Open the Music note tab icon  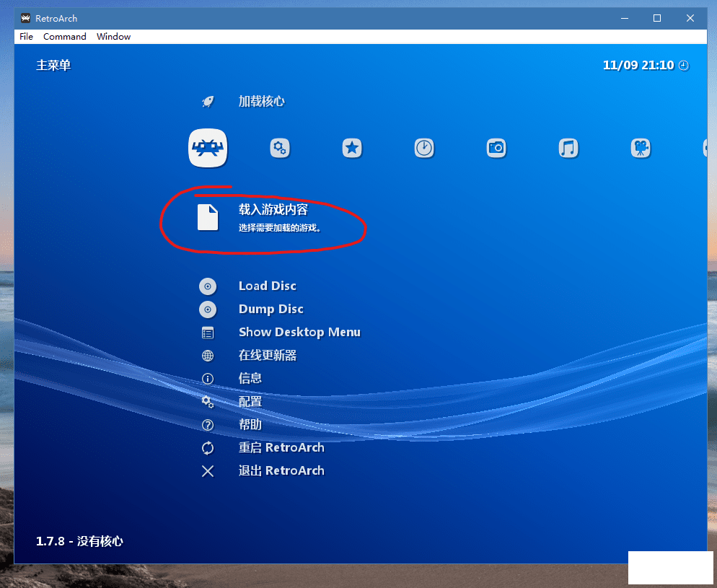point(568,148)
